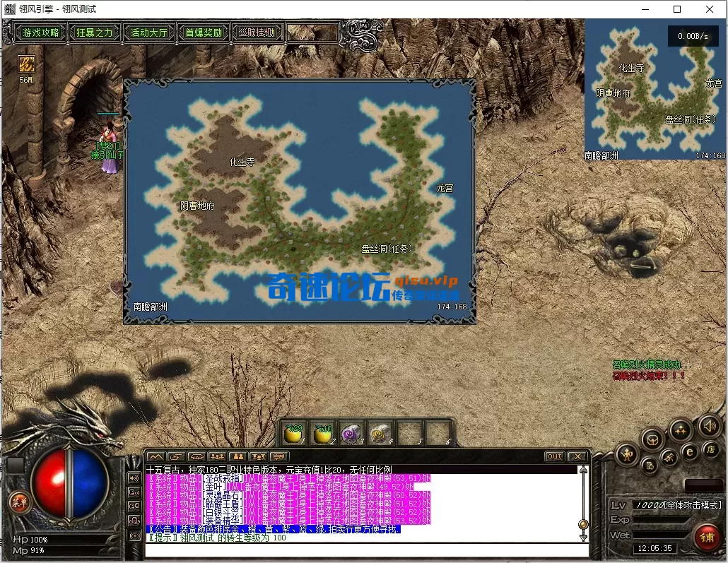Click the 12:05:35 clock display
The width and height of the screenshot is (728, 563).
[x=654, y=548]
